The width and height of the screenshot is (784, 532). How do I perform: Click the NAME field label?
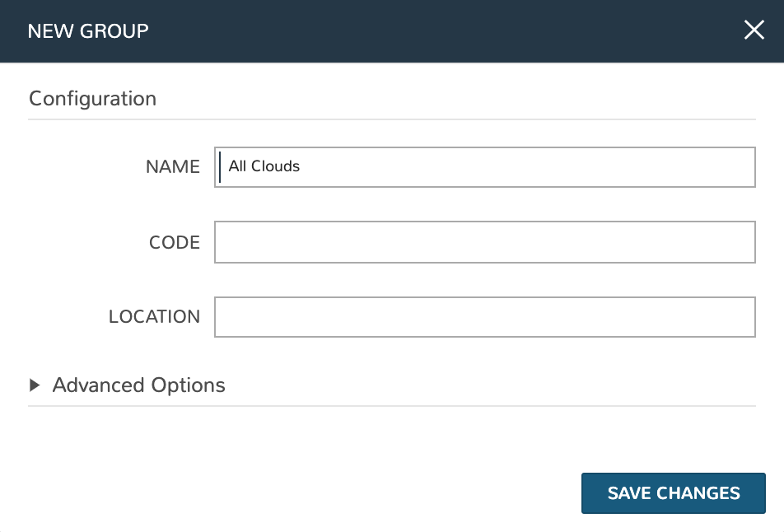173,167
